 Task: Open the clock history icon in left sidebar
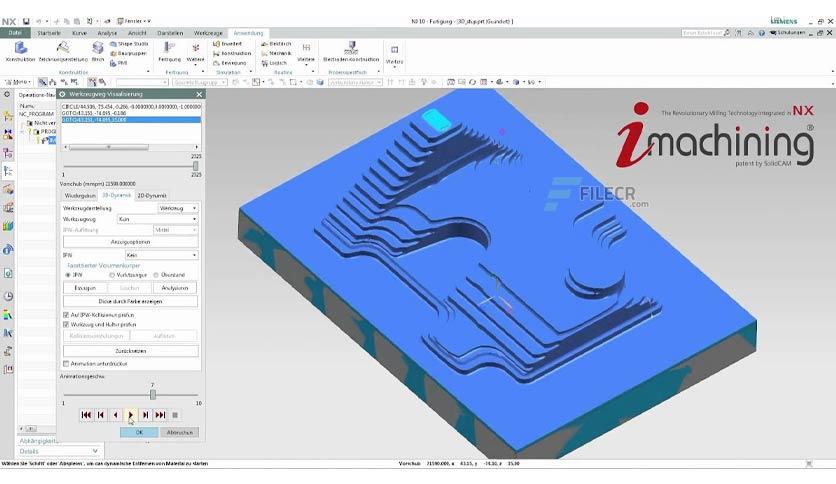tap(8, 296)
